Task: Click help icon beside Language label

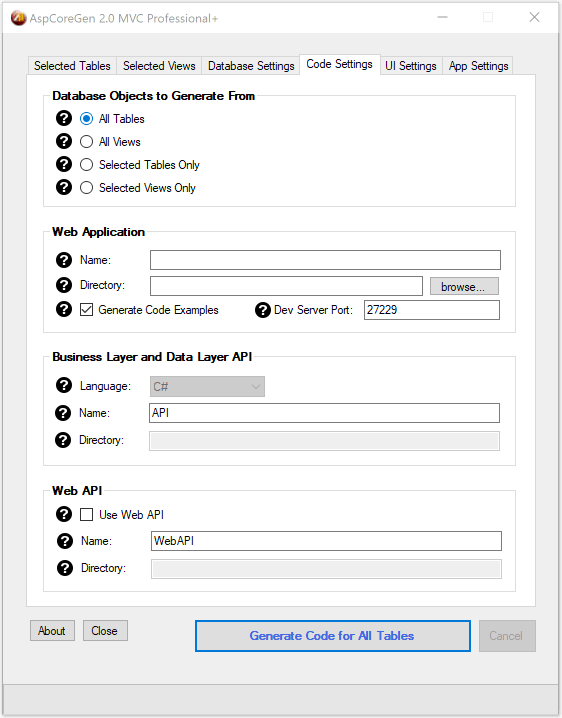Action: (64, 386)
